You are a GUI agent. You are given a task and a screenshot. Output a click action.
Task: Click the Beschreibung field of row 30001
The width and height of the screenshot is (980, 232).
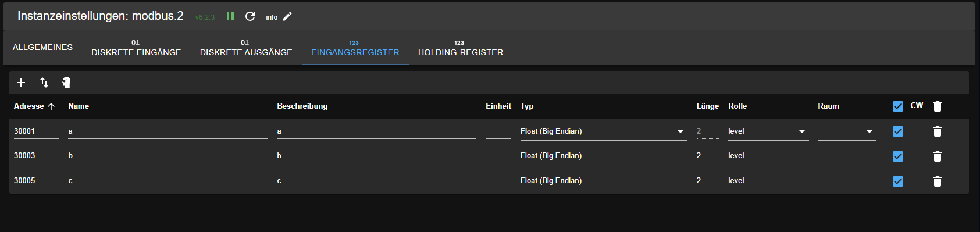point(376,131)
